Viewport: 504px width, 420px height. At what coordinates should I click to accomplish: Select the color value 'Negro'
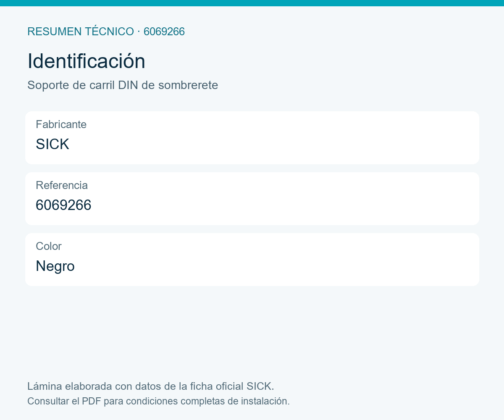(55, 266)
